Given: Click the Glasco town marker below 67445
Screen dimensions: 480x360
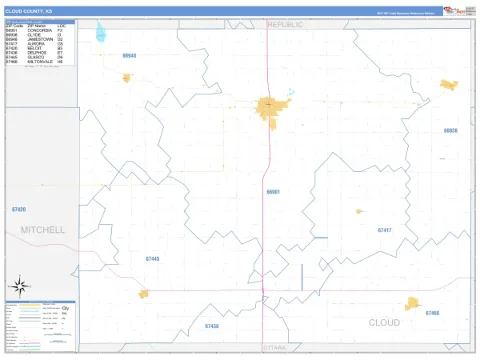Looking at the screenshot, I should (144, 294).
